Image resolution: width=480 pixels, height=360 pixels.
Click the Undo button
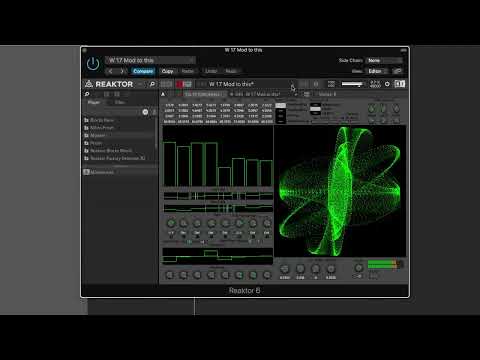(211, 71)
